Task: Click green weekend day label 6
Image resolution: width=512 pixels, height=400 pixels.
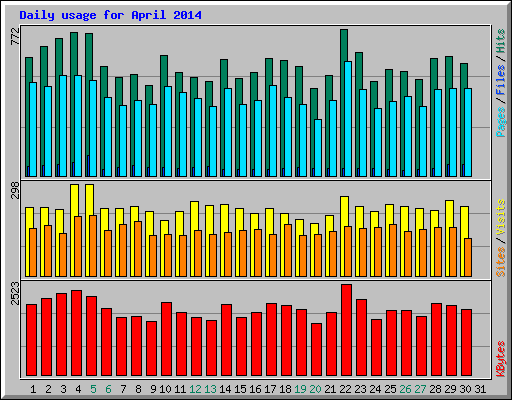Action: pos(108,389)
